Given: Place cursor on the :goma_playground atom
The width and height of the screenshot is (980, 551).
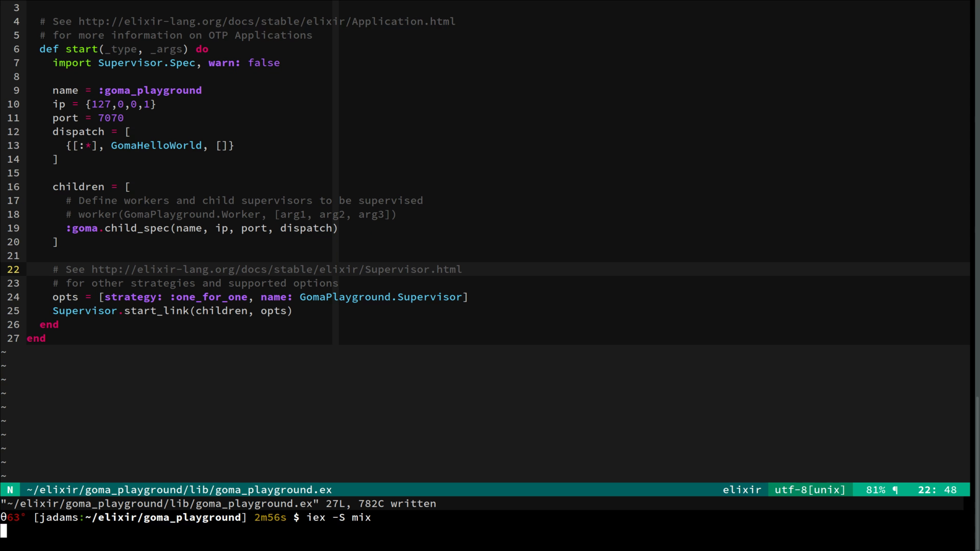Looking at the screenshot, I should [x=150, y=90].
